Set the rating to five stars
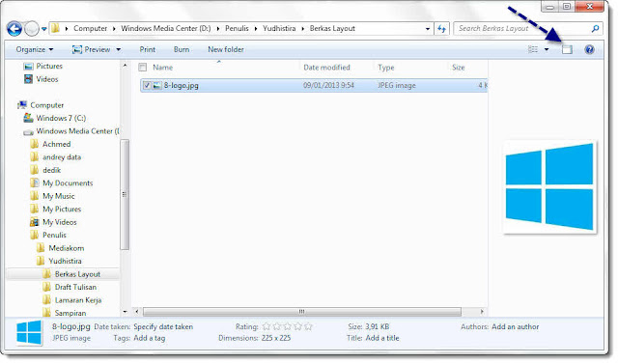 click(308, 326)
